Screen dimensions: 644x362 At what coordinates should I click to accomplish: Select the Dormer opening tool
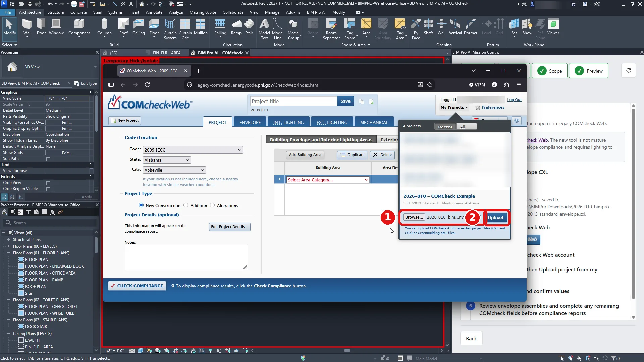pos(470,27)
